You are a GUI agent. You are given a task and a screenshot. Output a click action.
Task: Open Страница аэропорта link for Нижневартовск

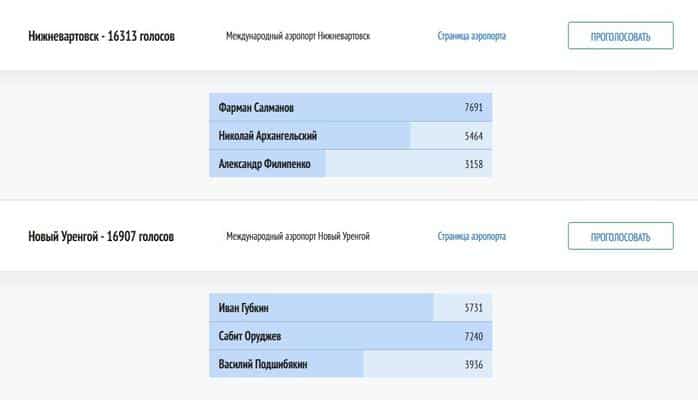point(471,36)
